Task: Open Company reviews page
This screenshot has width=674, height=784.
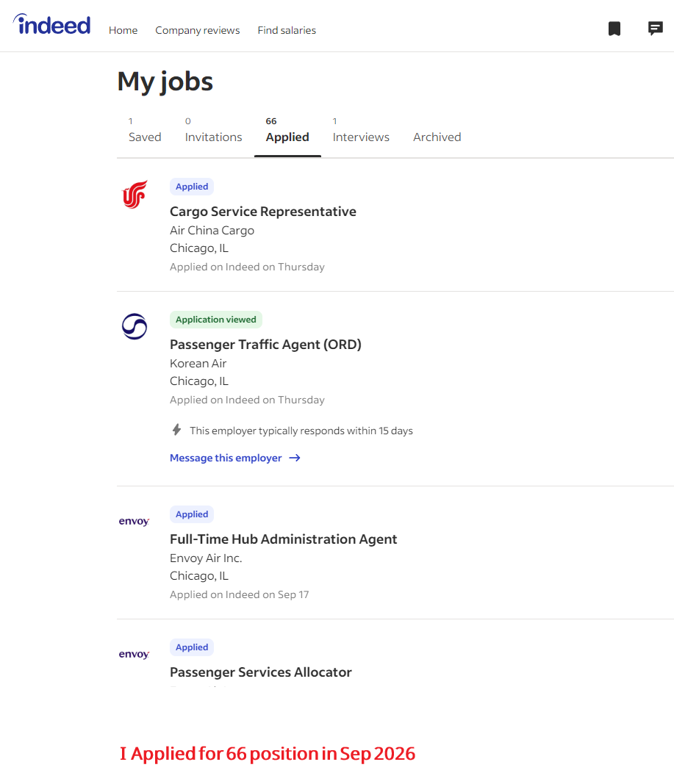Action: click(x=198, y=31)
